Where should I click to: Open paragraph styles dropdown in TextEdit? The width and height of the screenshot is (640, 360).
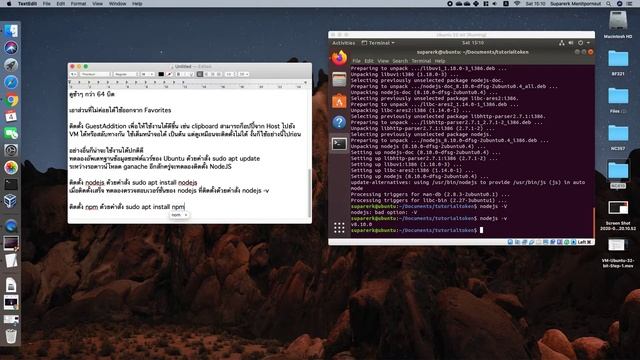[73, 74]
